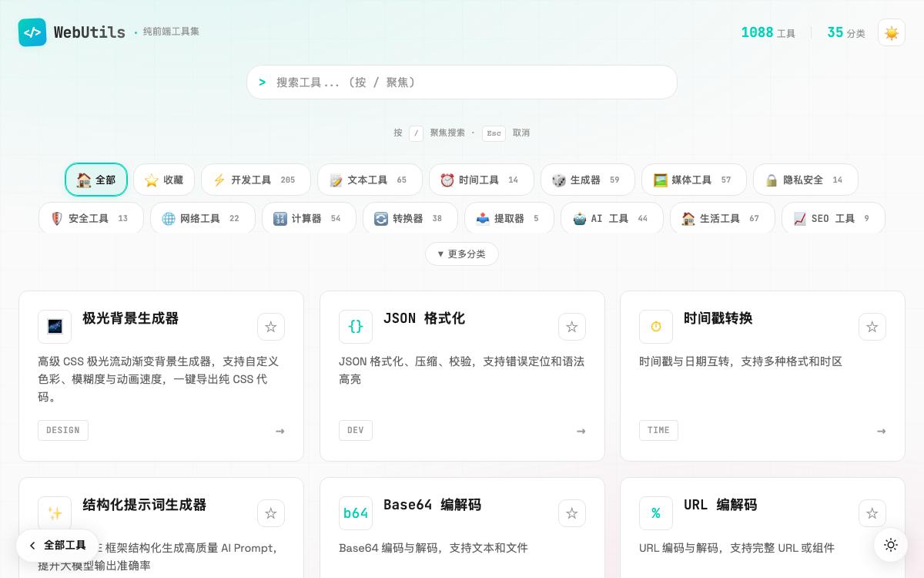Filter by 开发工具 category
Screen dimensions: 924x578
[x=256, y=180]
